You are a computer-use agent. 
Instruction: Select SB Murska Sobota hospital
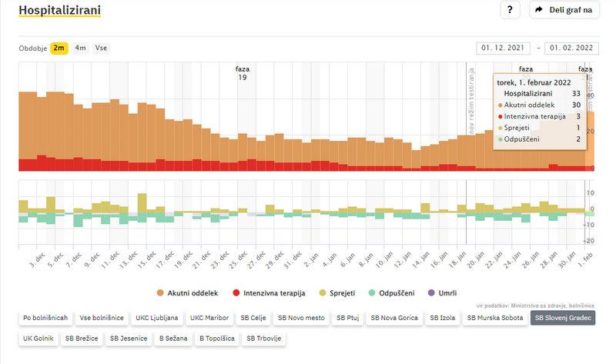pyautogui.click(x=495, y=318)
